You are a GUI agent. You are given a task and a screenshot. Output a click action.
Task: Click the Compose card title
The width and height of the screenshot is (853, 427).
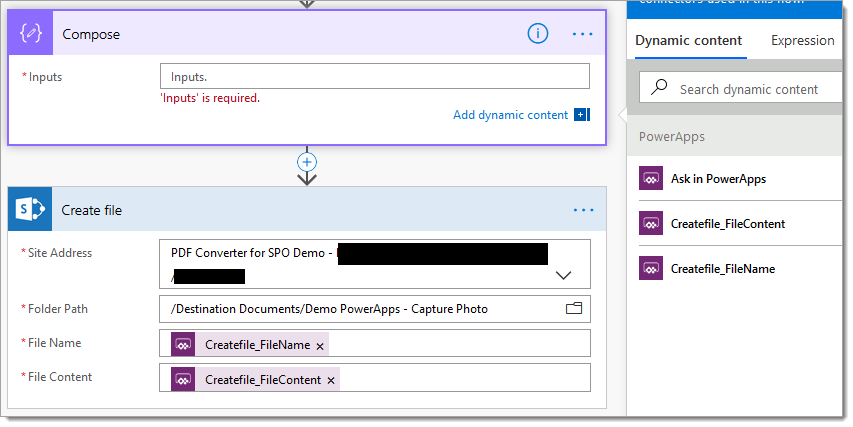[x=91, y=34]
